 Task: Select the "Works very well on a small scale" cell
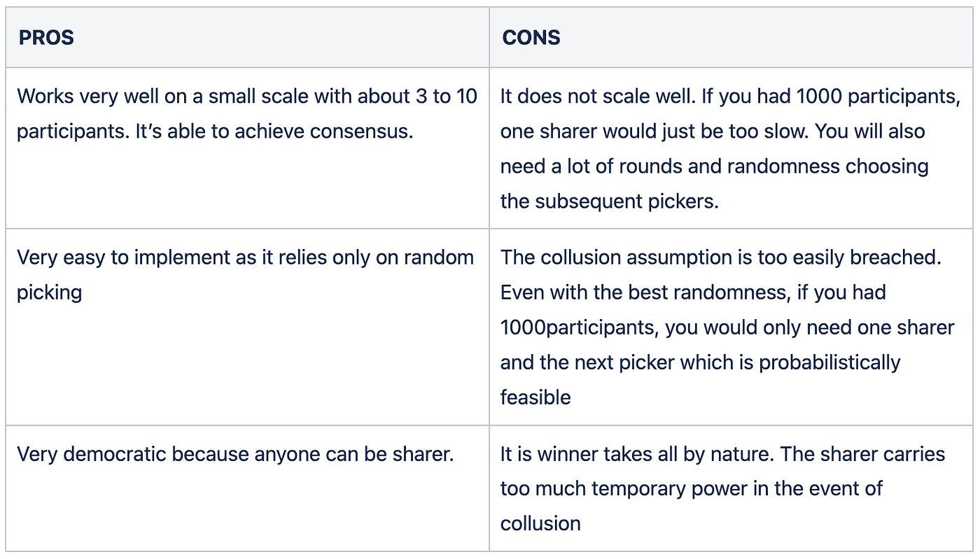click(246, 113)
